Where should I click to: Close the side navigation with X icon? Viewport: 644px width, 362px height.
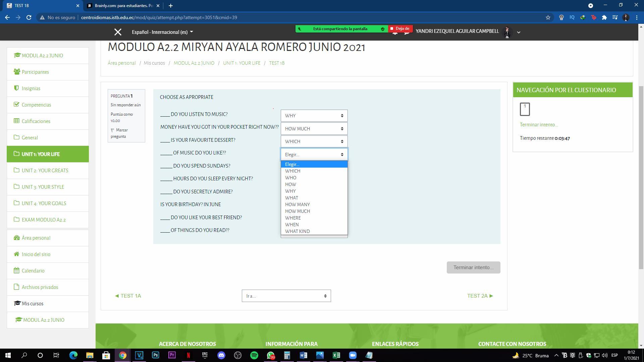tap(118, 32)
